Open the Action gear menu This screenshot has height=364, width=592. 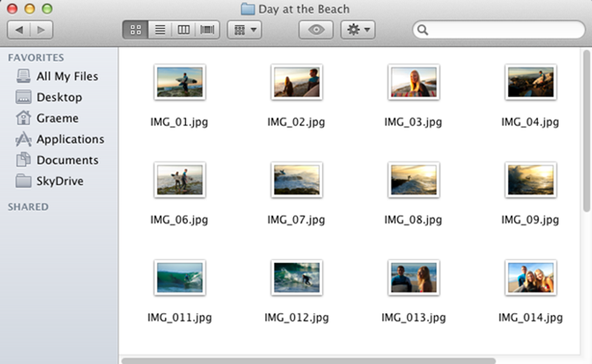pos(358,30)
